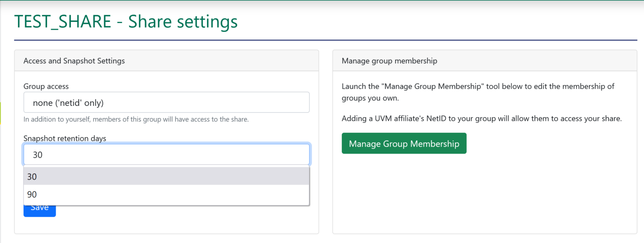Click the Snapshot retention days label
This screenshot has height=243, width=644.
pos(65,138)
